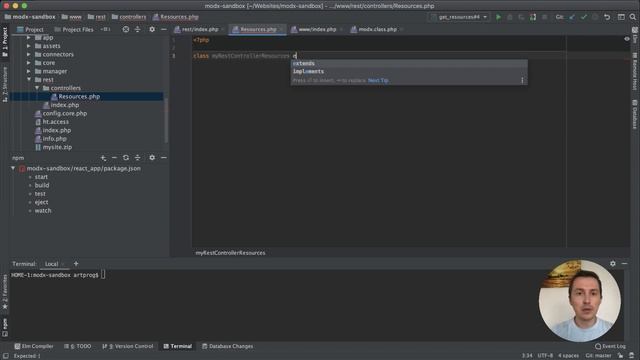Toggle the 1: Project tool window stripe
Screen dimensions: 640x360
(x=5, y=42)
